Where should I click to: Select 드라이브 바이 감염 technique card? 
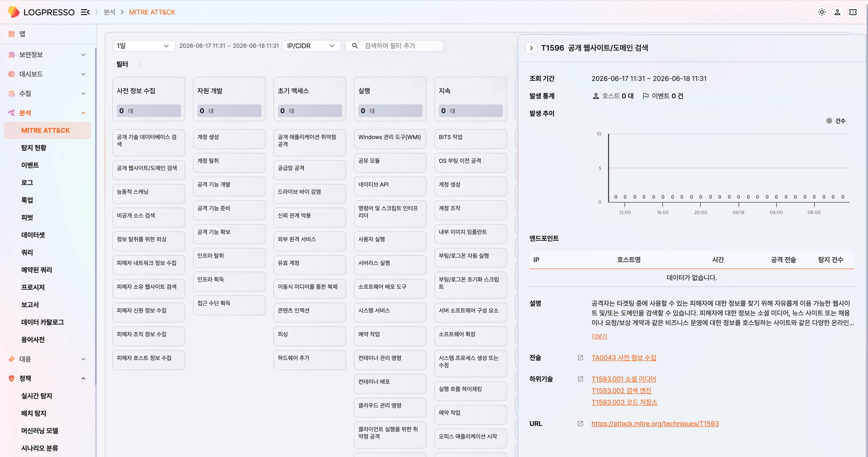click(310, 194)
